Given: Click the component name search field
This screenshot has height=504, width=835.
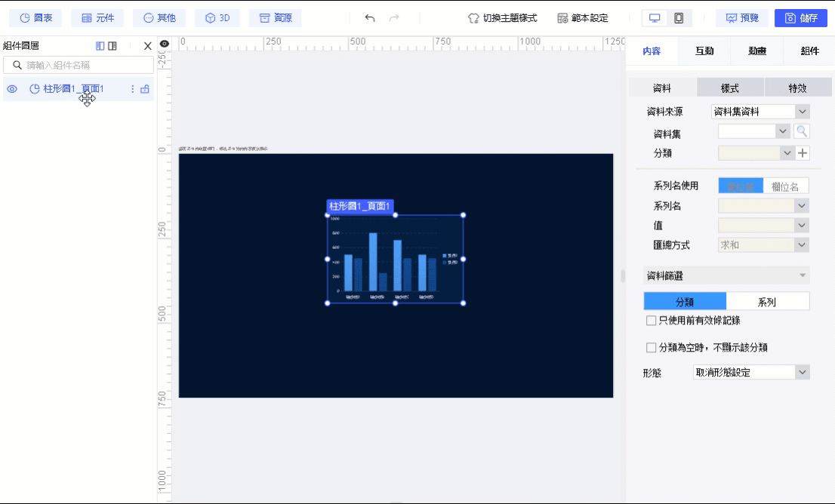Looking at the screenshot, I should (79, 65).
